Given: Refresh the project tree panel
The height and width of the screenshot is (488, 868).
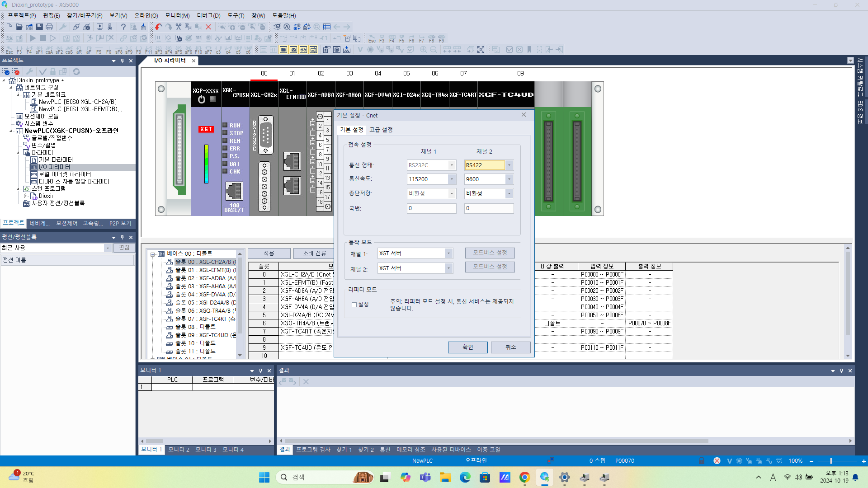Looking at the screenshot, I should [x=76, y=71].
